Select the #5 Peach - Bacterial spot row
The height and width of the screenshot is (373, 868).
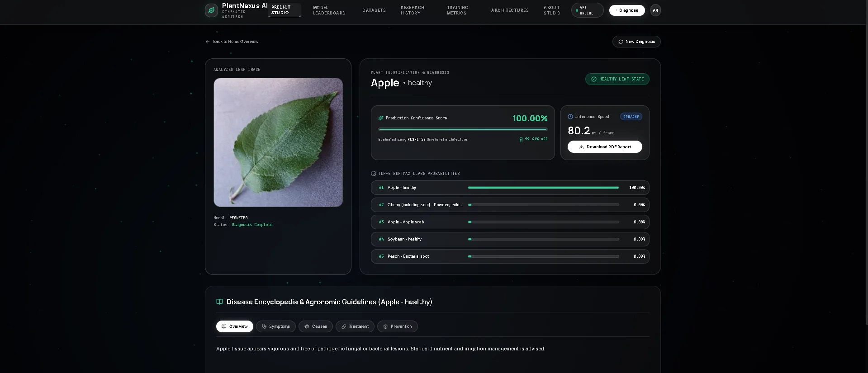point(510,256)
